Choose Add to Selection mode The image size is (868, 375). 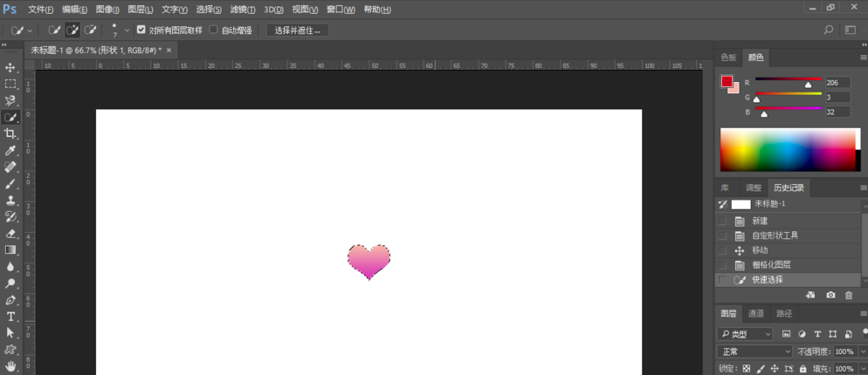click(x=72, y=30)
